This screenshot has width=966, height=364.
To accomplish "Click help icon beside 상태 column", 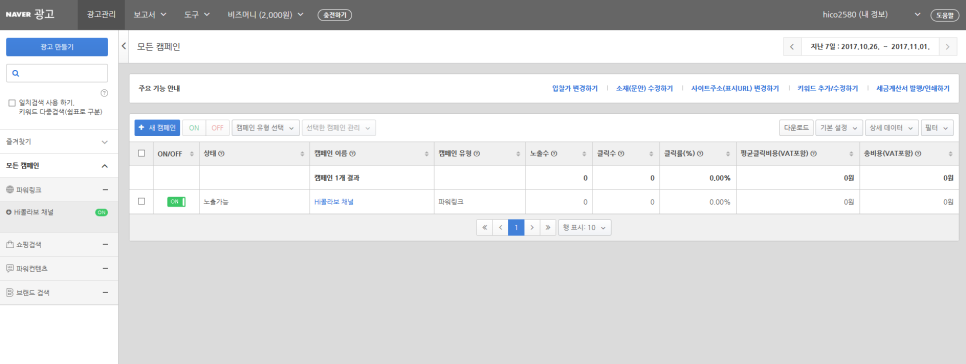I will pos(221,153).
